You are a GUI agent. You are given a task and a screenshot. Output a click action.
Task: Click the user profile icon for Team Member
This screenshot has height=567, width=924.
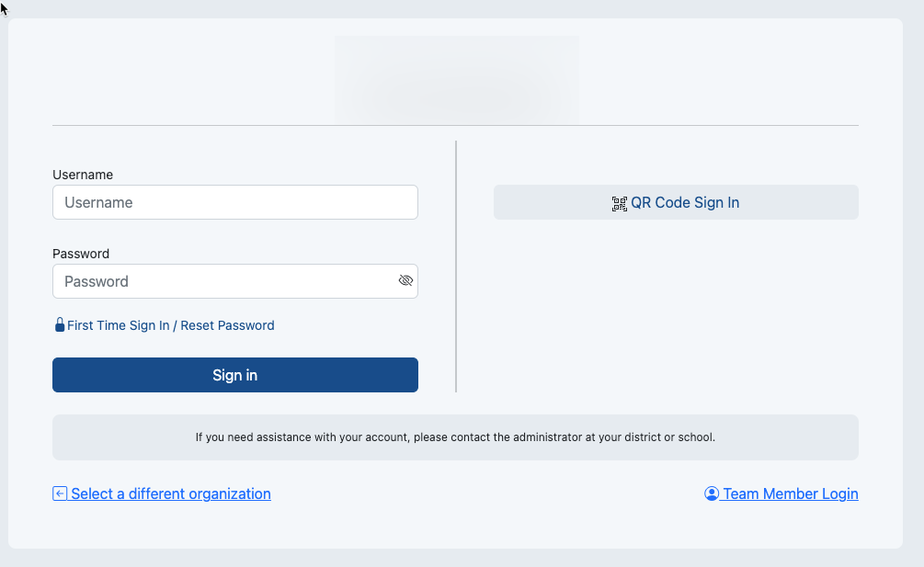(712, 493)
